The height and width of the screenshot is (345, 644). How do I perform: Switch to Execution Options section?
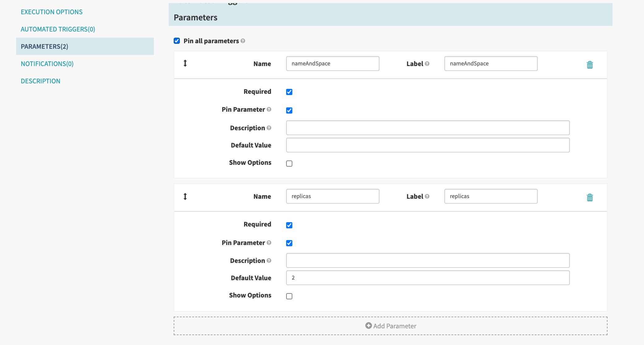[x=51, y=12]
